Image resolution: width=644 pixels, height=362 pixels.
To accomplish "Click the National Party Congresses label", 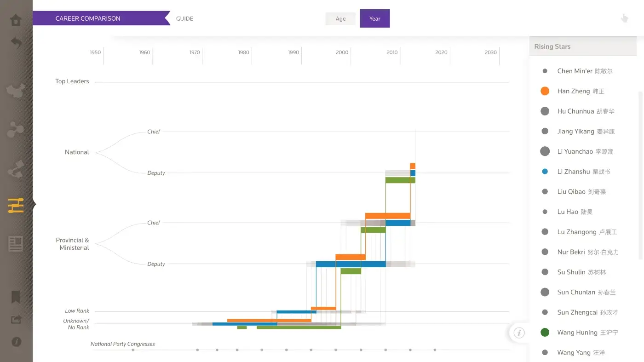I will pyautogui.click(x=123, y=344).
